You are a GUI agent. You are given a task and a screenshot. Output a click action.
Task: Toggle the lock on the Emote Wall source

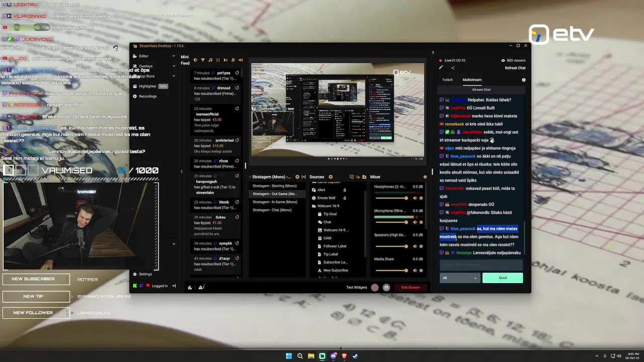pos(345,198)
